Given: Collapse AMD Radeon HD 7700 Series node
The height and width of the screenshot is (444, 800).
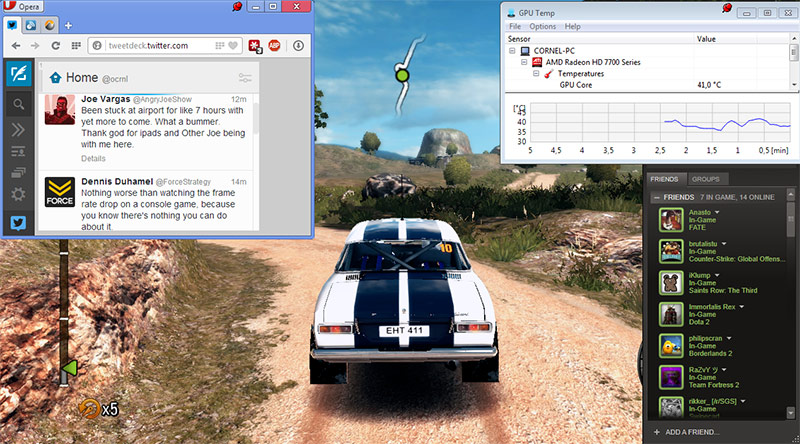Looking at the screenshot, I should [x=524, y=62].
